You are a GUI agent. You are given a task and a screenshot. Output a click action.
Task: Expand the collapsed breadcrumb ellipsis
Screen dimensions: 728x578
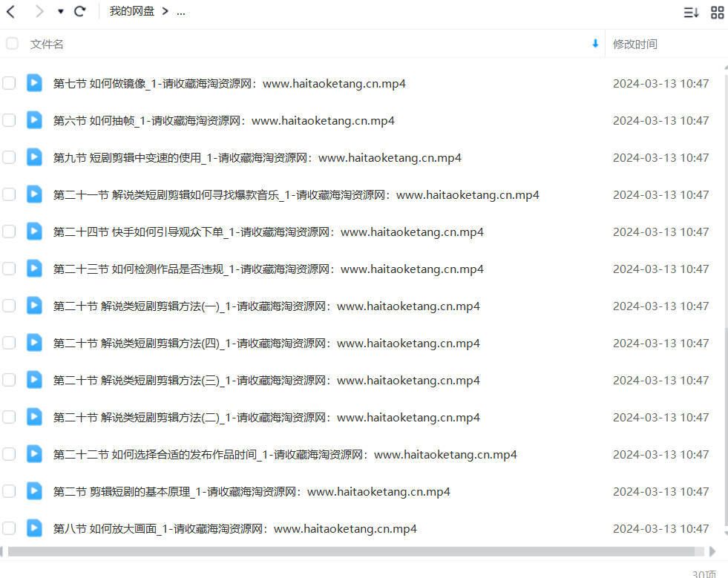pyautogui.click(x=181, y=12)
